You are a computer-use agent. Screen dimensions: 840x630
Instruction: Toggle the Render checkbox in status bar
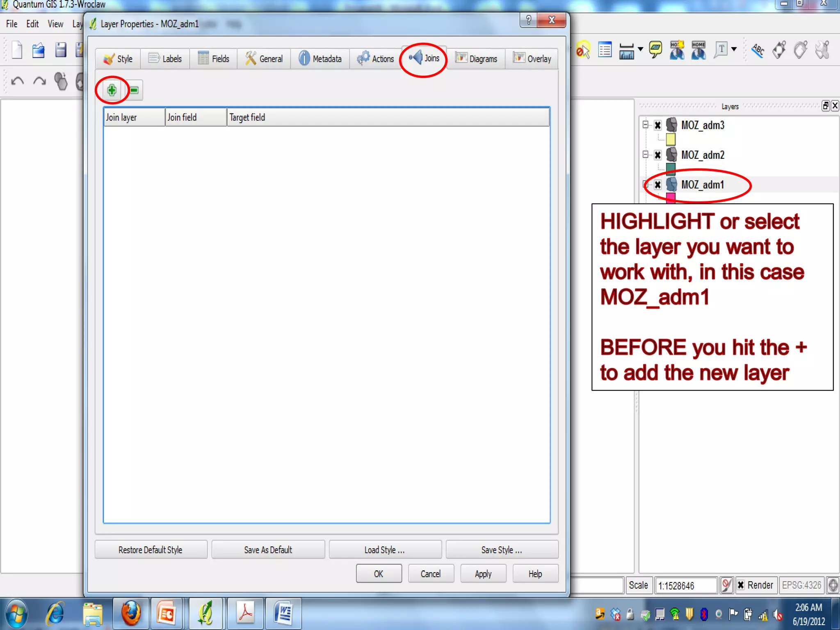741,585
